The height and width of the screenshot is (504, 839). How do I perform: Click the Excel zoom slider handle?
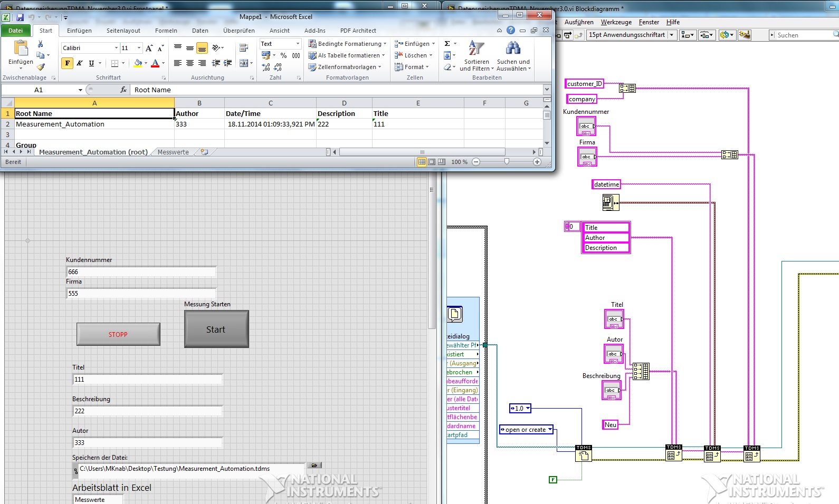click(x=507, y=162)
